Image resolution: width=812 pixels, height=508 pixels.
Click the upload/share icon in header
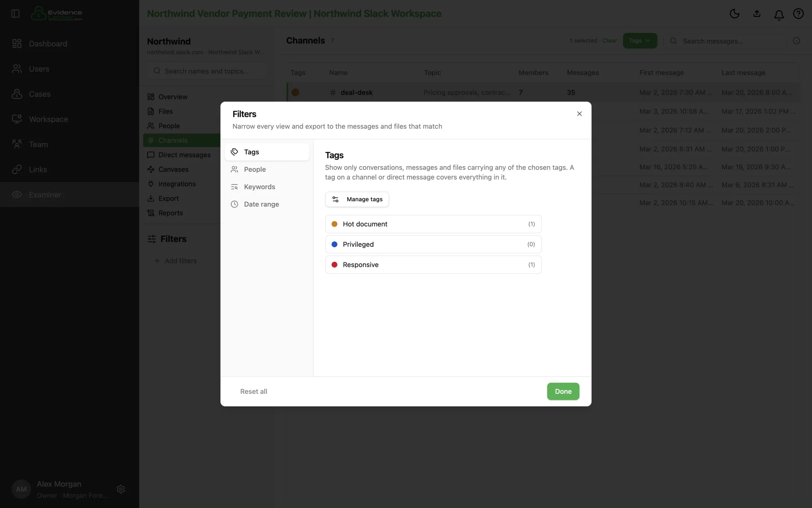click(757, 14)
